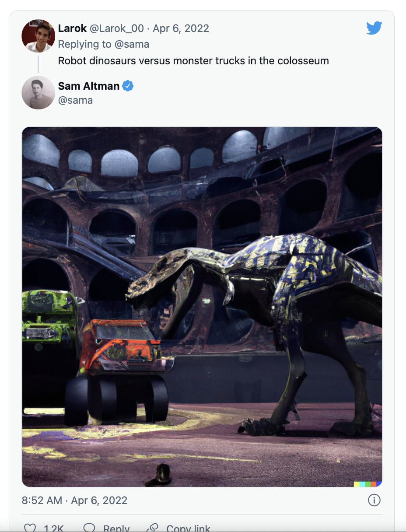Image resolution: width=406 pixels, height=532 pixels.
Task: Open the 8:52 AM timestamp link
Action: (x=74, y=500)
